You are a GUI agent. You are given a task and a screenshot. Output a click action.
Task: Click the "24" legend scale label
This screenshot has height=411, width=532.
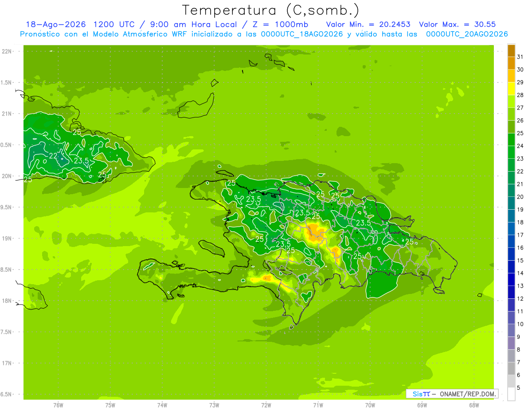tap(520, 146)
